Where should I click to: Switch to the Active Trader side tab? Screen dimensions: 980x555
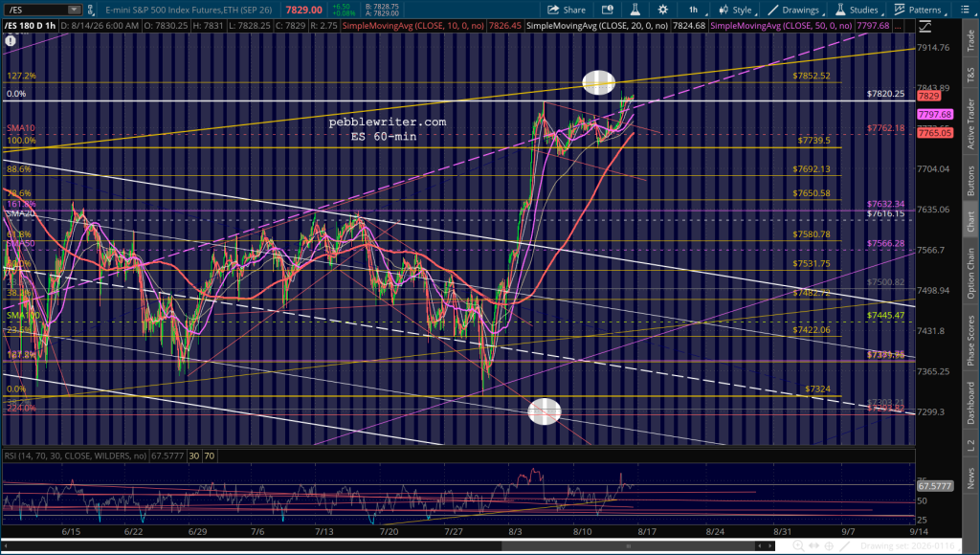[970, 123]
